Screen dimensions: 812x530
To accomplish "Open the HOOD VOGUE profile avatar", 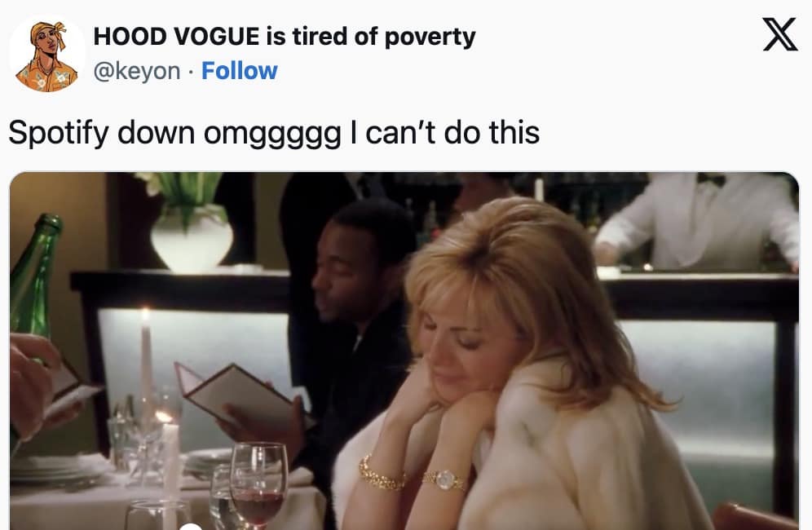I will pos(46,53).
